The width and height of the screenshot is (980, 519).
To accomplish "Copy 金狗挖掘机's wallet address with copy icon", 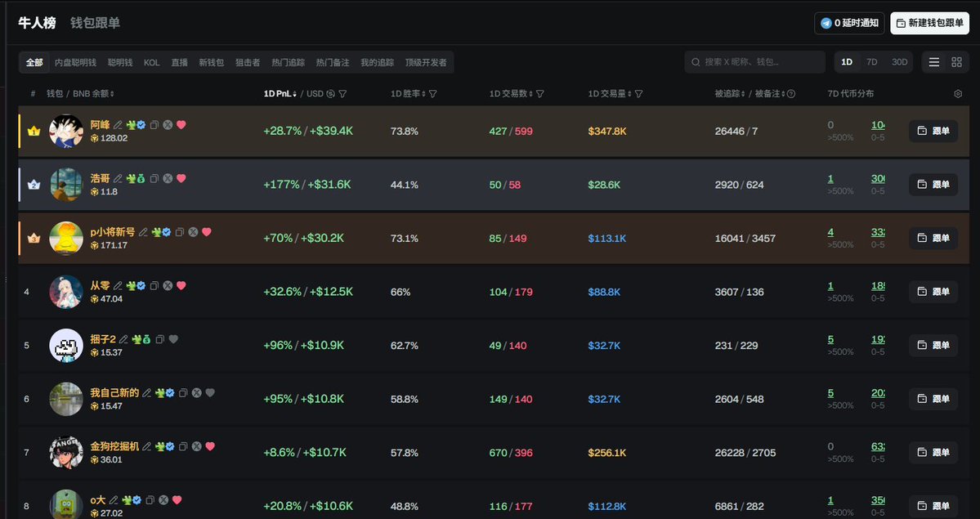I will pos(183,446).
